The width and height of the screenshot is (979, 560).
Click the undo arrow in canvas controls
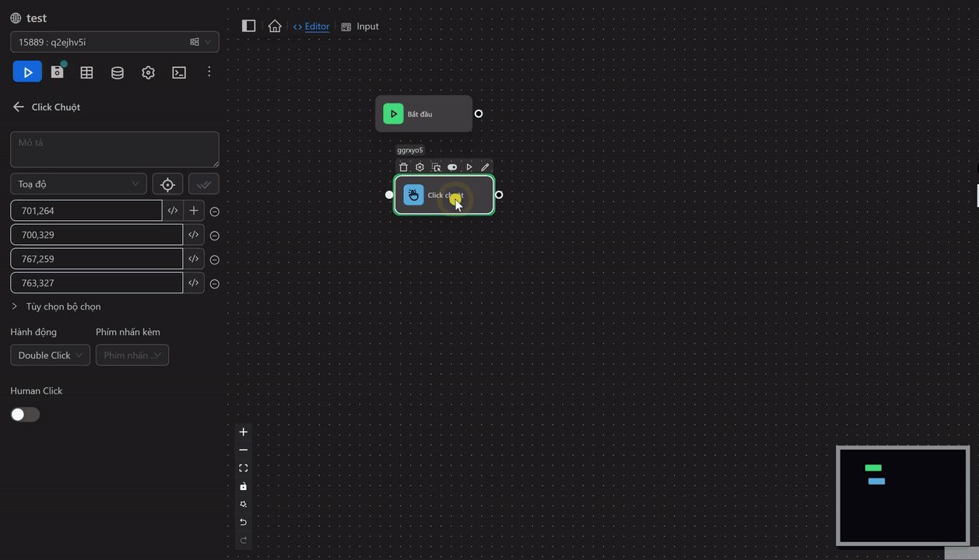pos(244,522)
